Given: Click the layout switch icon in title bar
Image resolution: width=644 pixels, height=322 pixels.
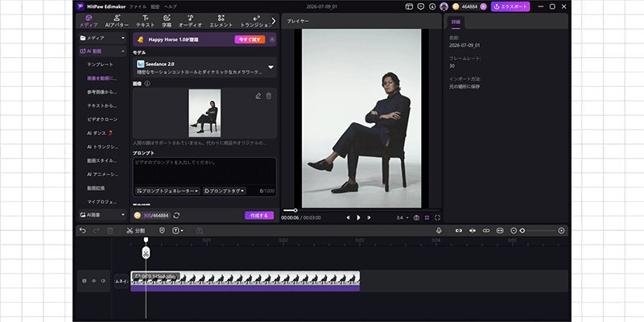Looking at the screenshot, I should pyautogui.click(x=409, y=6).
